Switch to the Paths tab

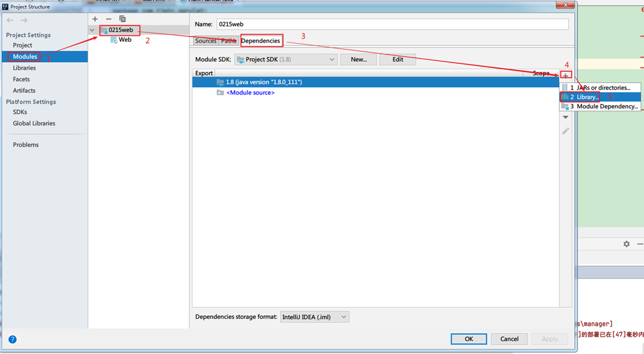tap(228, 41)
